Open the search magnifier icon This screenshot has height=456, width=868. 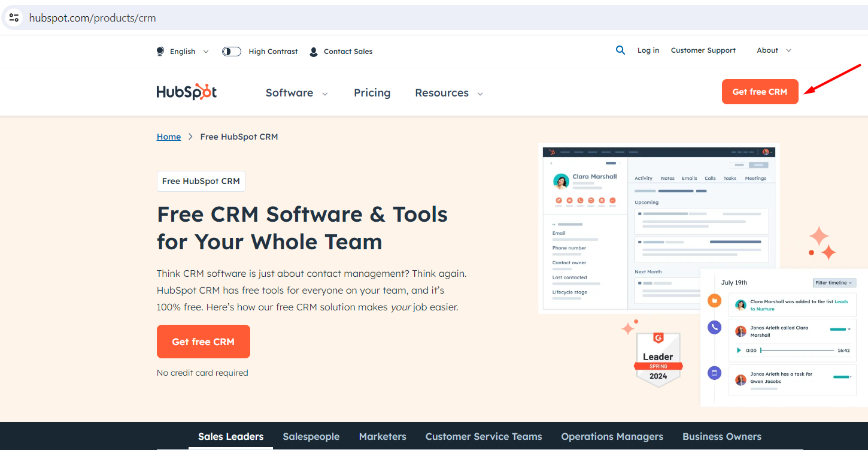coord(620,50)
